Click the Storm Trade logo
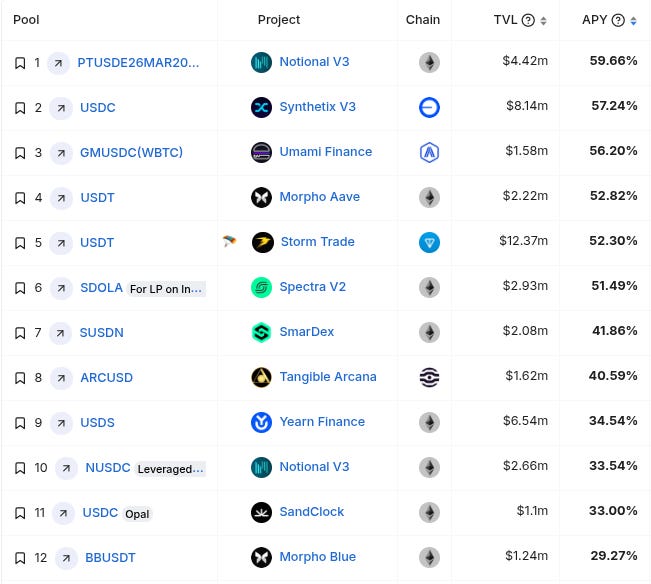This screenshot has width=651, height=584. point(263,242)
